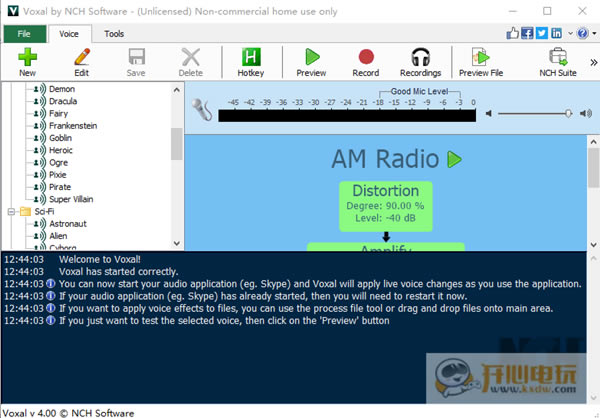Adjust the preview volume slider
Viewport: 600px width, 418px height.
(568, 113)
